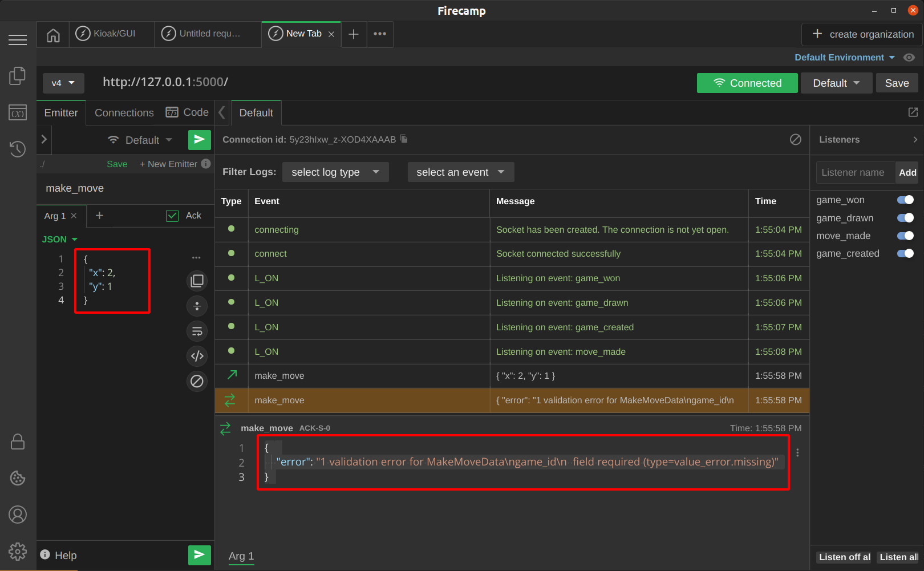Open the settings gear in left sidebar
This screenshot has width=924, height=571.
[18, 551]
